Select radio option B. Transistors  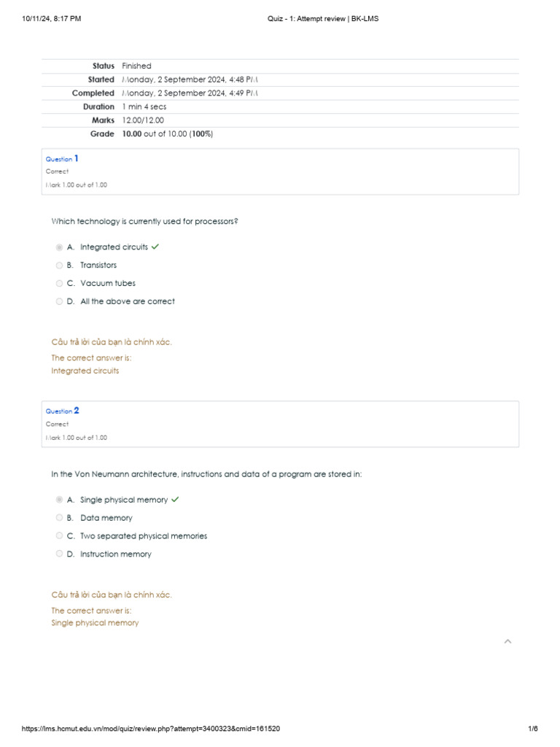59,266
